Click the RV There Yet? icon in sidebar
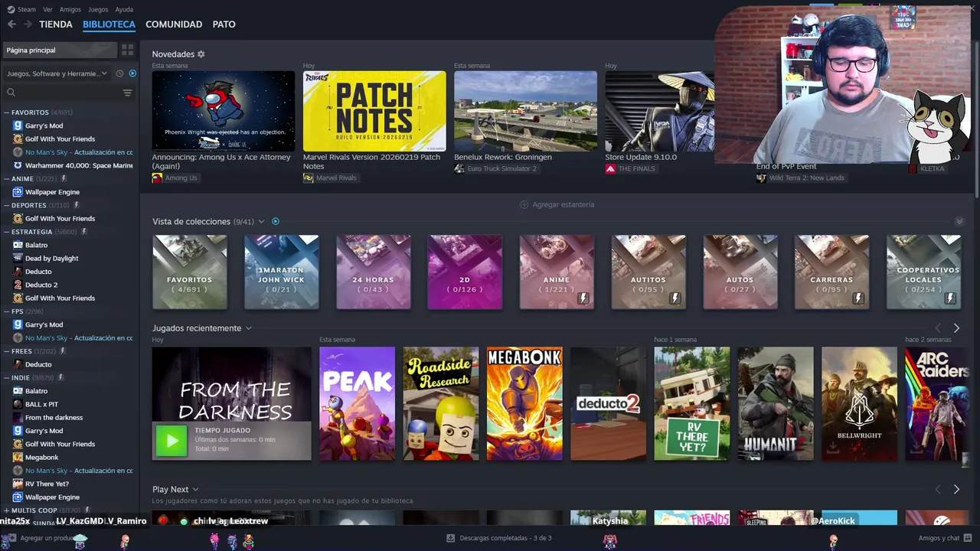The width and height of the screenshot is (980, 551). coord(18,484)
